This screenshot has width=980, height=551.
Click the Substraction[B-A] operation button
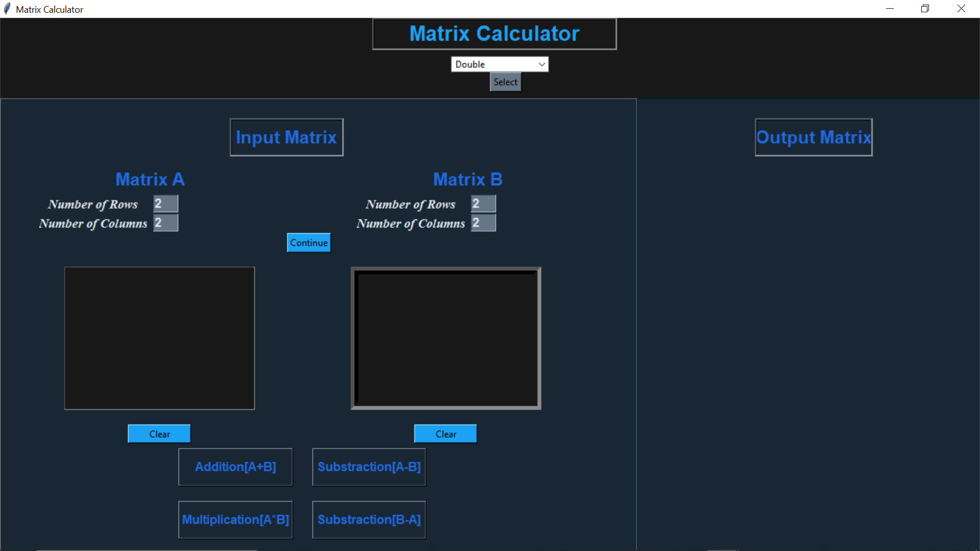coord(369,519)
